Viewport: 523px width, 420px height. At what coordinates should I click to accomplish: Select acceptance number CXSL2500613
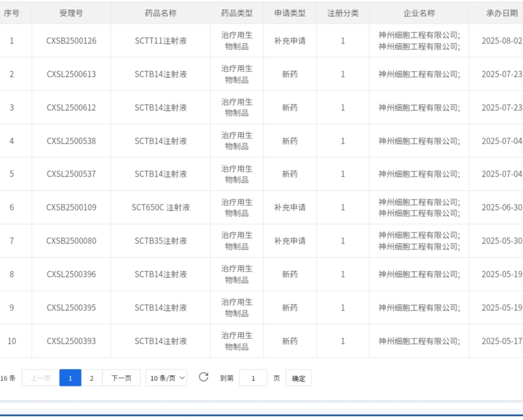click(x=71, y=74)
